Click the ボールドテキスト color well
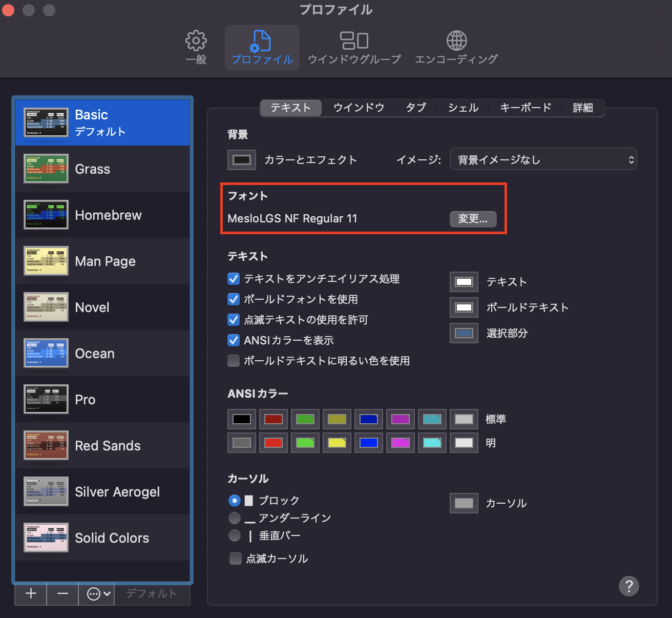 (x=464, y=307)
